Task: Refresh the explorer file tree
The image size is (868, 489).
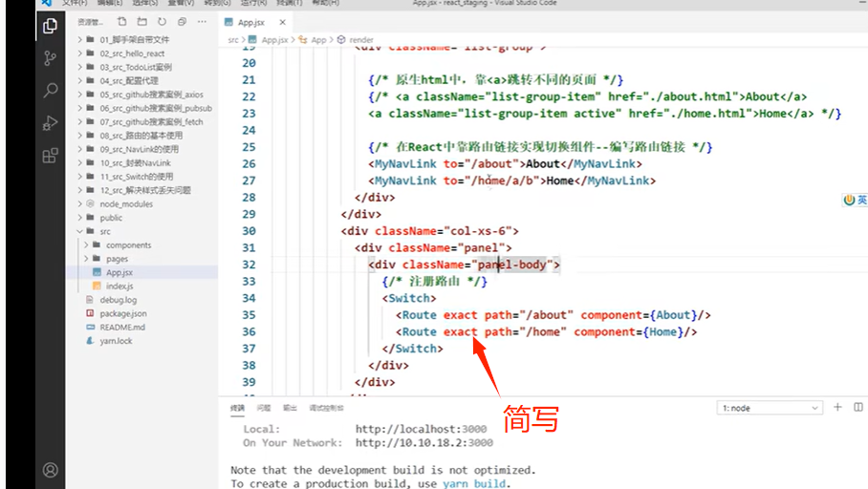Action: click(162, 22)
